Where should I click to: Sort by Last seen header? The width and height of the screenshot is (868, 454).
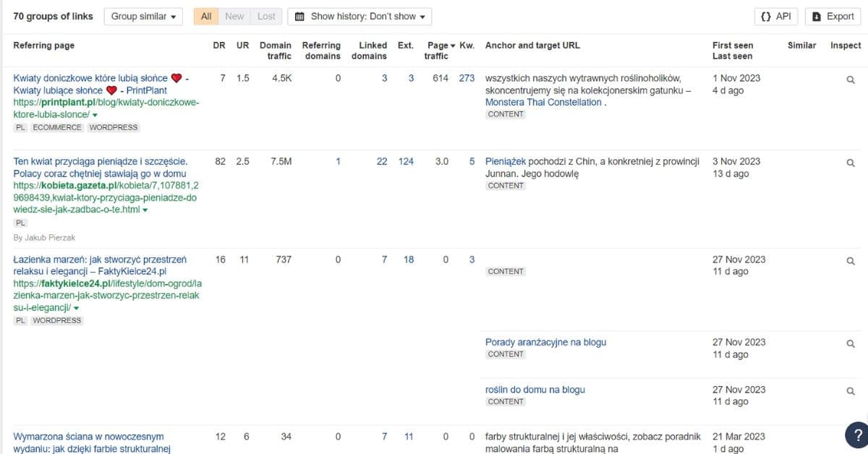tap(732, 56)
